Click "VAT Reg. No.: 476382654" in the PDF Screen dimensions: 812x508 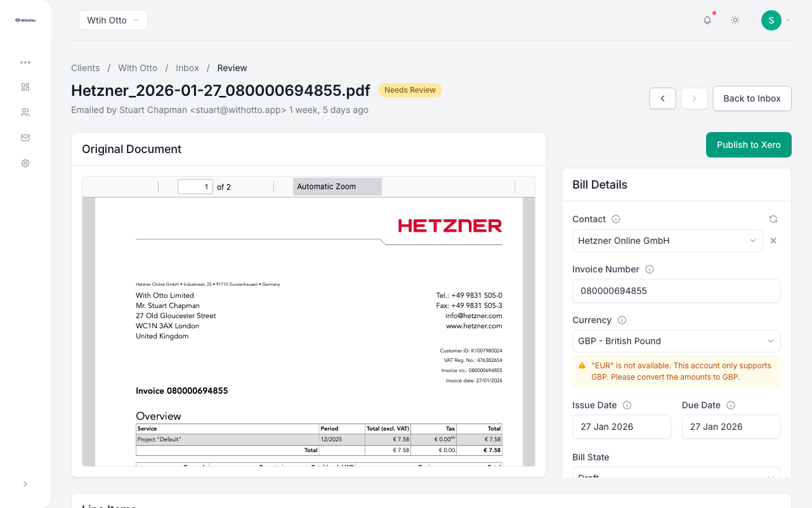473,360
